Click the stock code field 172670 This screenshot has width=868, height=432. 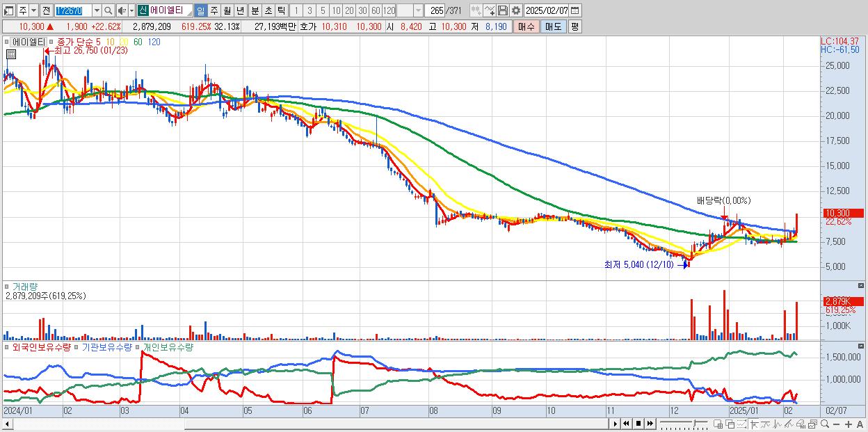[74, 10]
